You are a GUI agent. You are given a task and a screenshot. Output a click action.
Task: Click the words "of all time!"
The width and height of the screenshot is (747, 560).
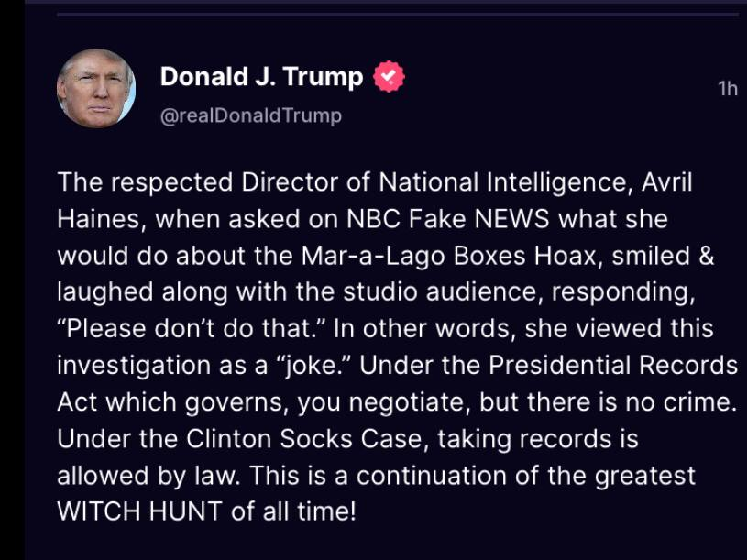[293, 512]
